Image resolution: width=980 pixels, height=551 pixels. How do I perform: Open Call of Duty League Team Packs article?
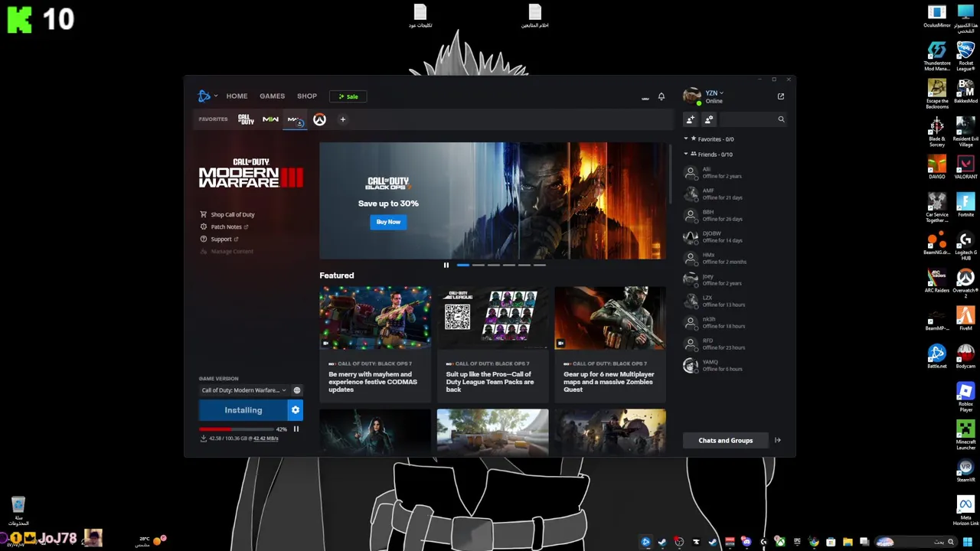click(x=492, y=344)
